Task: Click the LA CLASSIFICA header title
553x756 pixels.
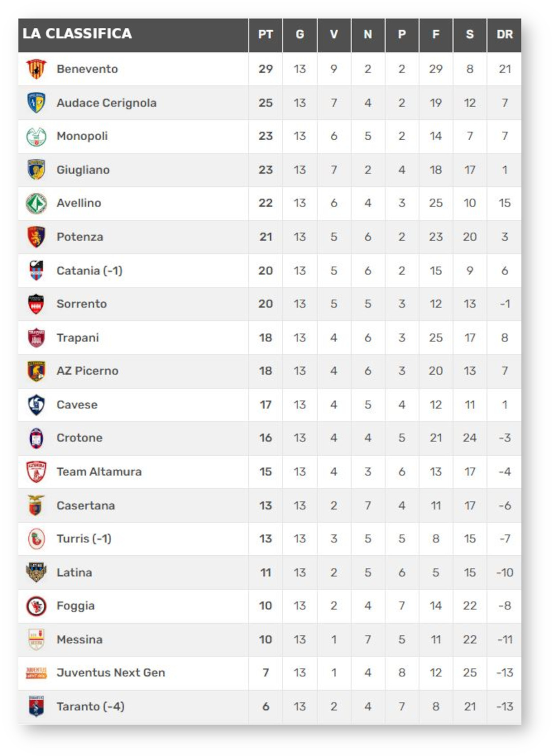Action: pyautogui.click(x=77, y=33)
